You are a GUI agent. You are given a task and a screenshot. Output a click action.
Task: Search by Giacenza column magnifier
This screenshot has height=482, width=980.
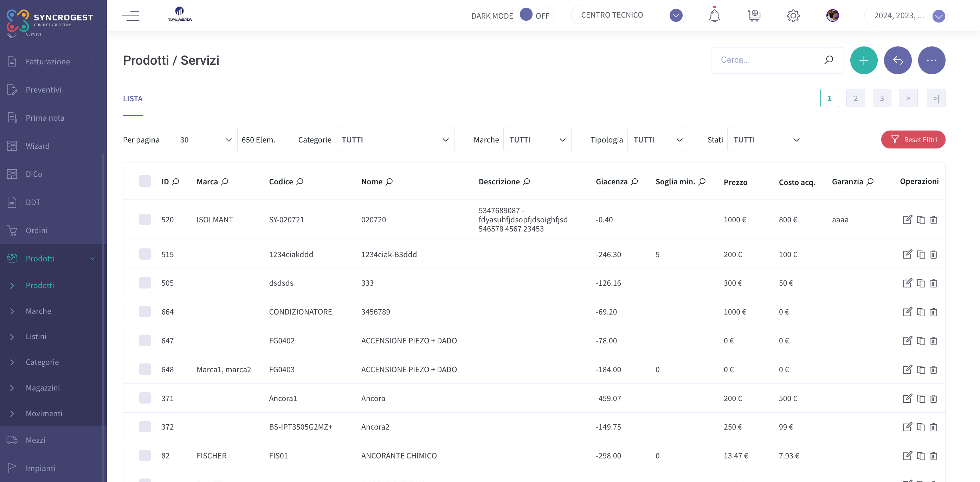[x=634, y=182]
